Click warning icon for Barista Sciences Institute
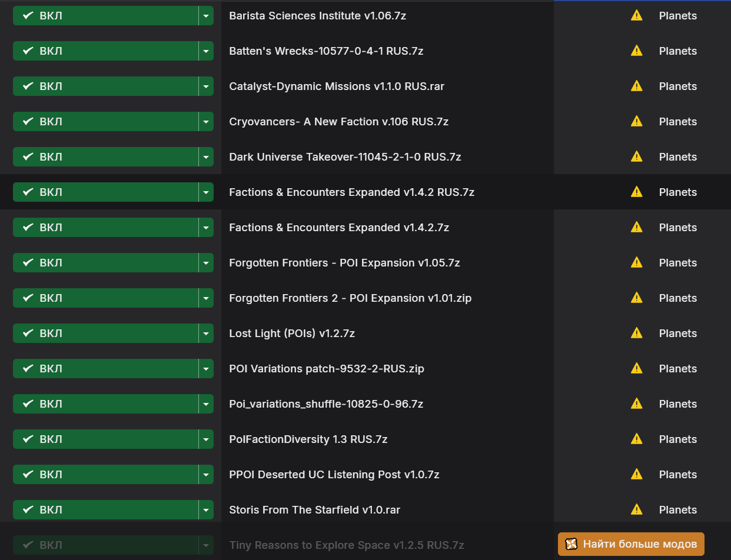This screenshot has width=731, height=560. click(x=636, y=15)
